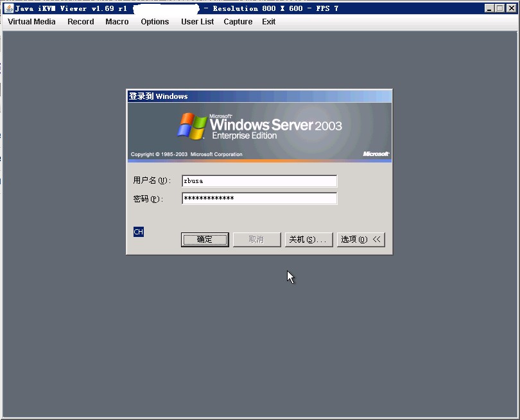Click the 密码(P): label
Image resolution: width=520 pixels, height=420 pixels.
[x=148, y=198]
